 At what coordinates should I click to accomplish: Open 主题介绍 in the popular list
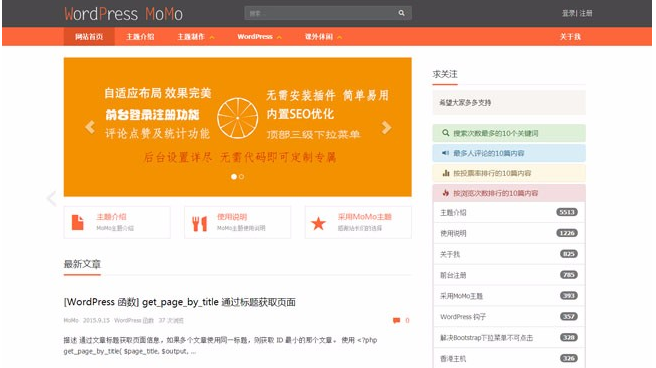click(x=453, y=212)
